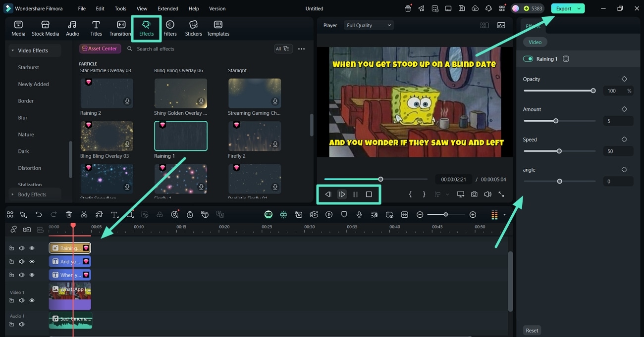Adjust the timeline zoom slider

(446, 214)
